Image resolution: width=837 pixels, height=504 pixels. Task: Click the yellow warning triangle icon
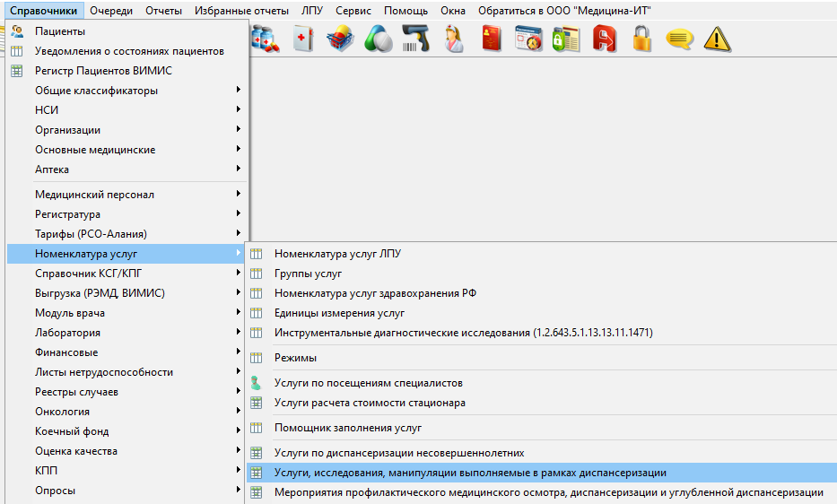coord(717,39)
